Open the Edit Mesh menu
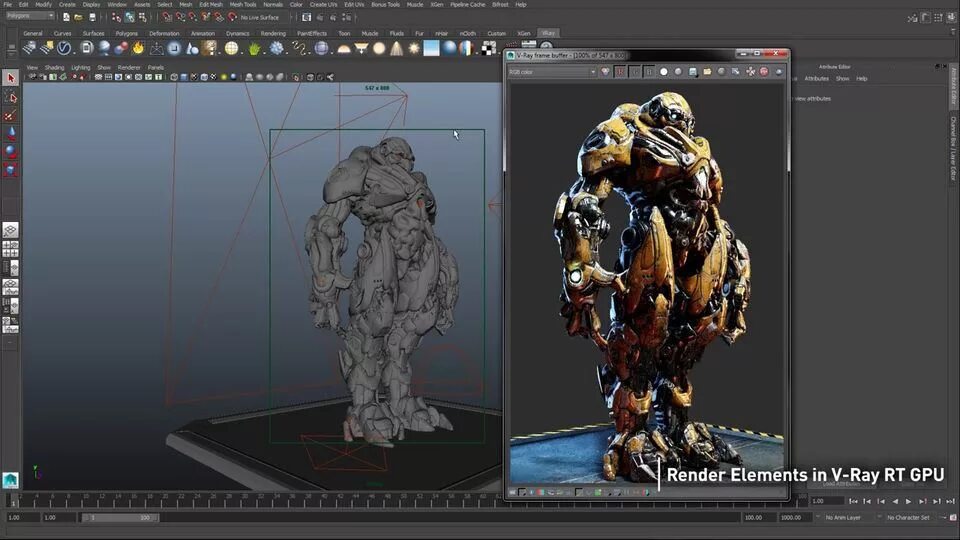The height and width of the screenshot is (540, 960). click(211, 4)
